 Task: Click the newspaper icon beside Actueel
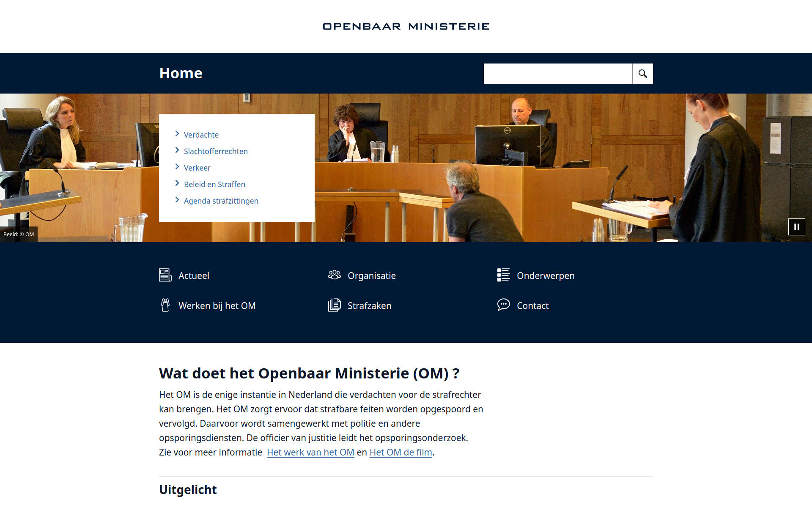pos(165,275)
